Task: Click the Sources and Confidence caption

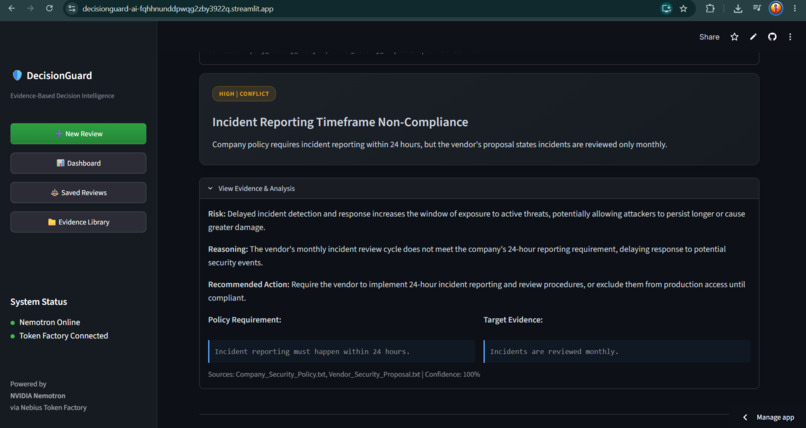Action: 344,375
